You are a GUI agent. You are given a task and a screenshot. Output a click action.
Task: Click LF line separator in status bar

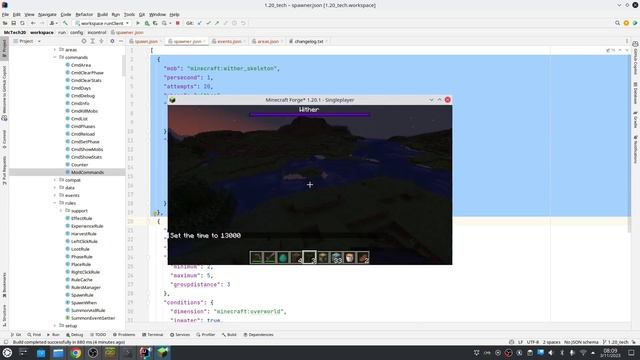(520, 342)
